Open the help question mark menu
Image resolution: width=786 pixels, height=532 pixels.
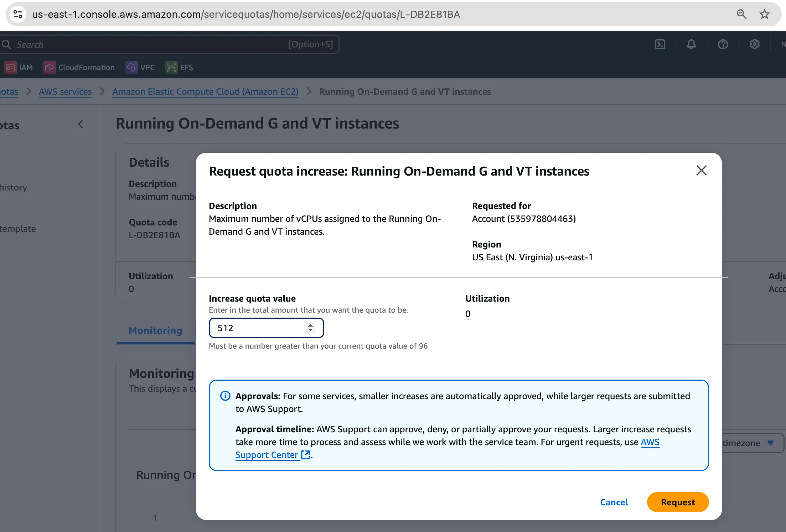click(x=723, y=45)
